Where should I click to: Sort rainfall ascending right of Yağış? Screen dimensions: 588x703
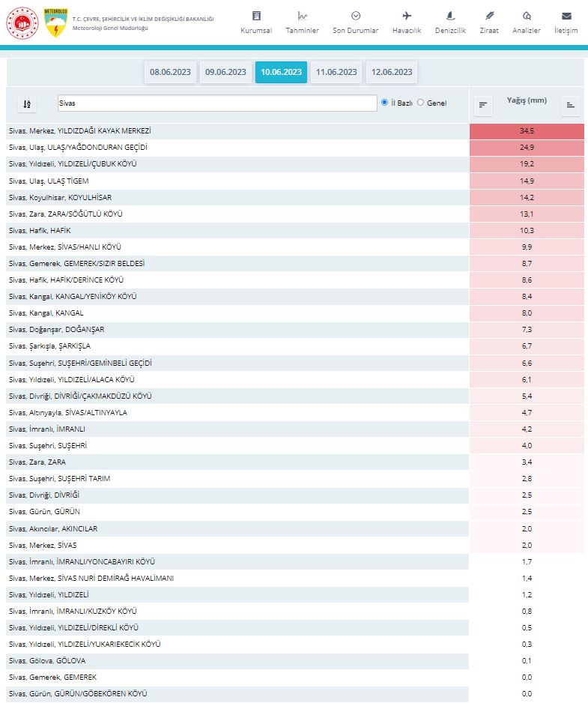pyautogui.click(x=571, y=105)
